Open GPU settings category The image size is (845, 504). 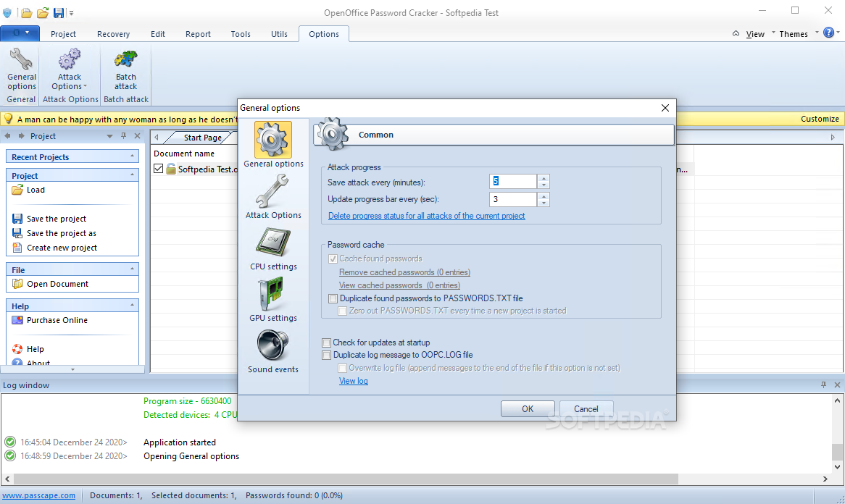coord(273,300)
